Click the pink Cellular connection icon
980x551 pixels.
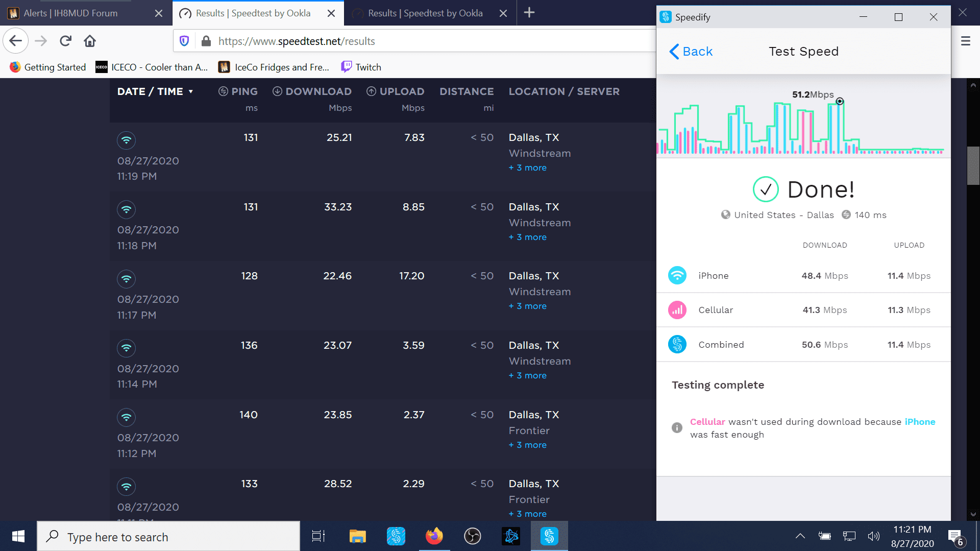tap(677, 309)
